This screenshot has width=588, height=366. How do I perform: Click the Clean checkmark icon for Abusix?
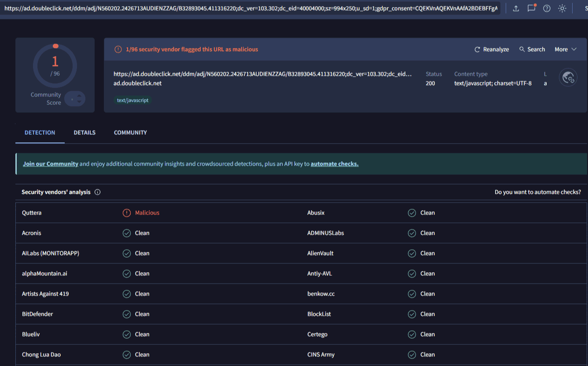(412, 213)
